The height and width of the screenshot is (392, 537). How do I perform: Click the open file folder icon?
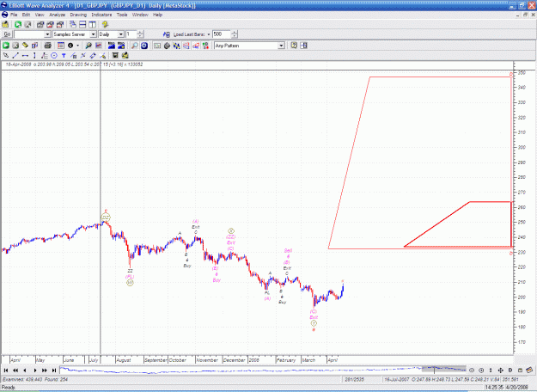(5, 24)
